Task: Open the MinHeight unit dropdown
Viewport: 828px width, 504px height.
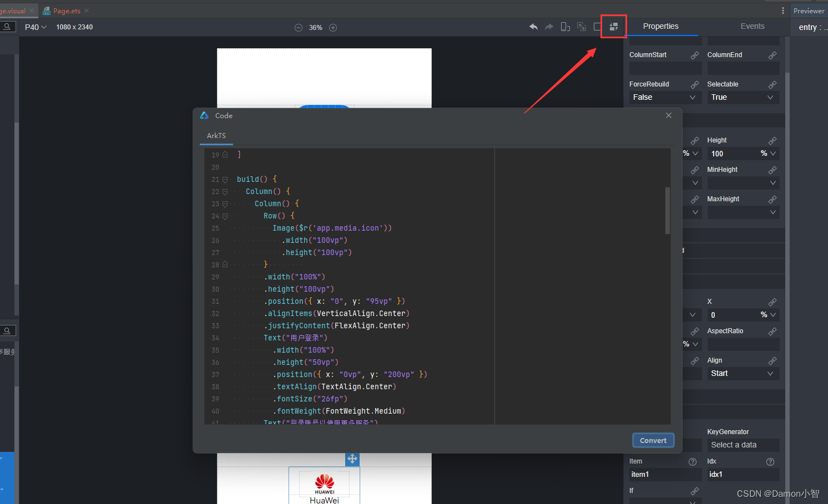Action: [x=773, y=183]
